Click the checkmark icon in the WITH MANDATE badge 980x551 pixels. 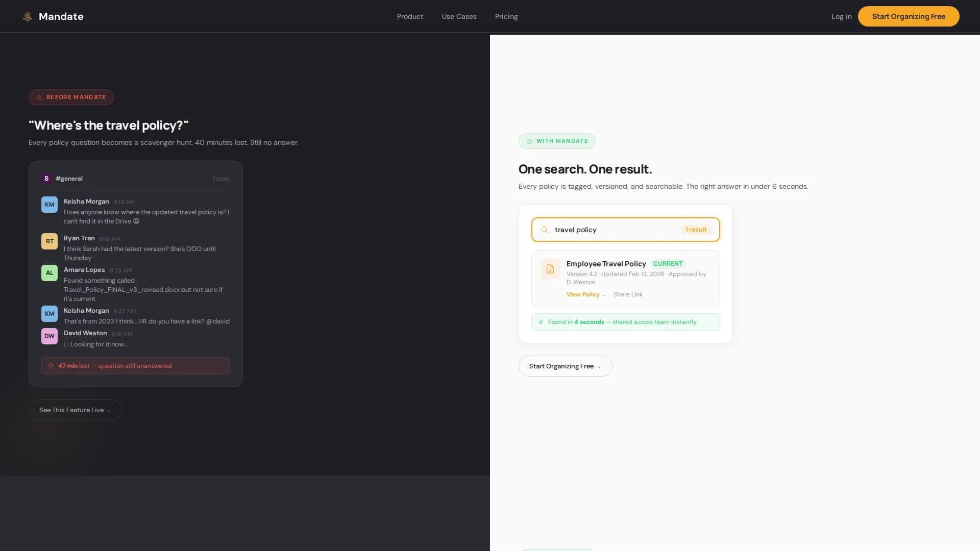click(529, 141)
